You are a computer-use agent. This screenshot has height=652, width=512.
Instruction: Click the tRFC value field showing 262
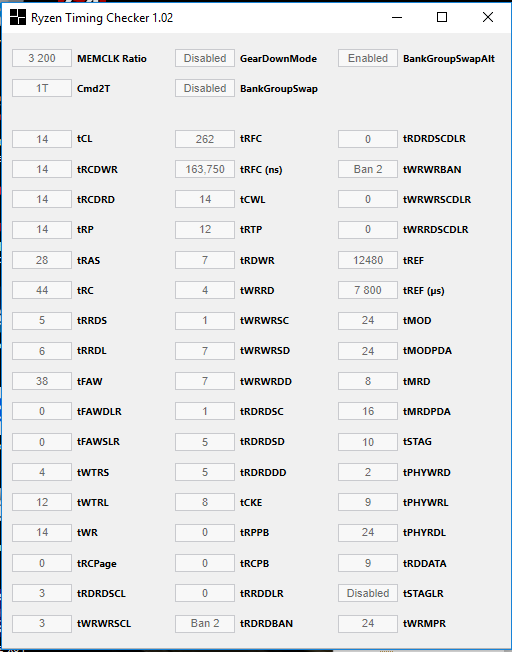pos(205,139)
